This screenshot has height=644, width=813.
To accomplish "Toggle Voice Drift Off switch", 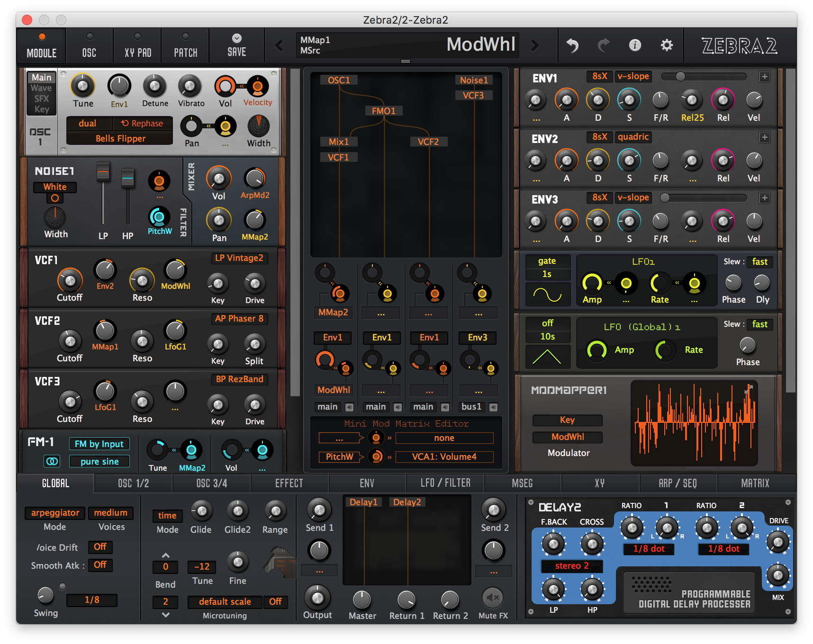I will point(100,547).
